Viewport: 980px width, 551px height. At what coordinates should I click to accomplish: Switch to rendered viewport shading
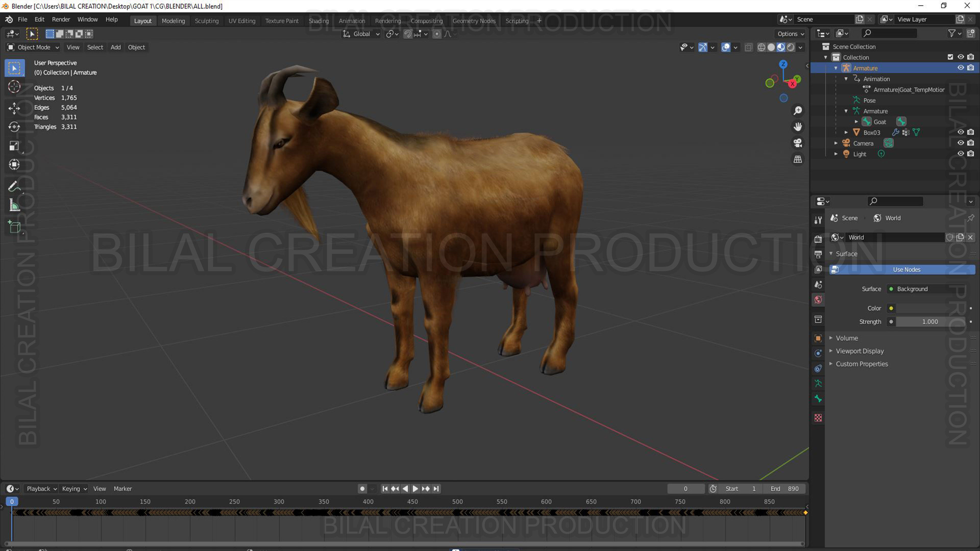pos(791,47)
